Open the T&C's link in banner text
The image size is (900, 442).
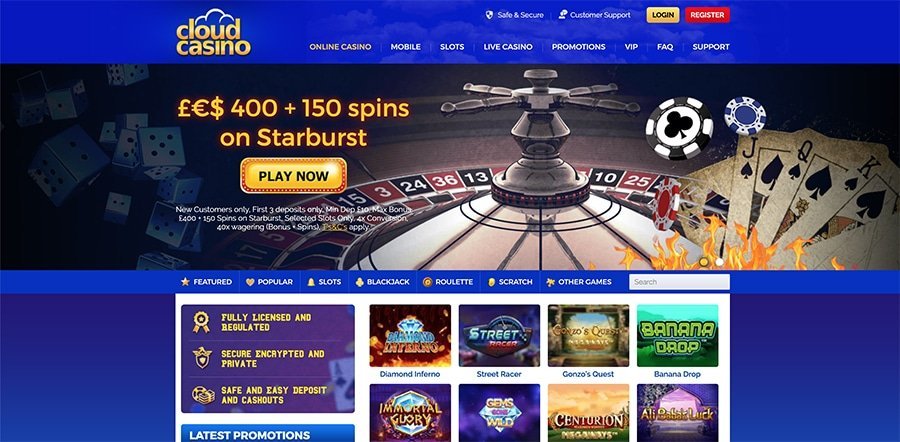tap(334, 227)
